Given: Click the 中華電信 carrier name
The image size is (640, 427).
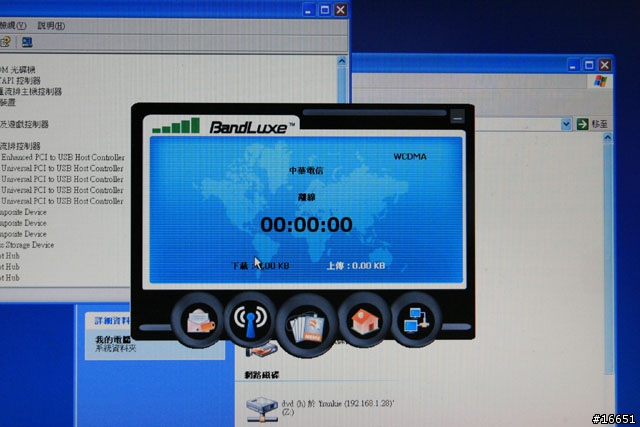Looking at the screenshot, I should (306, 171).
